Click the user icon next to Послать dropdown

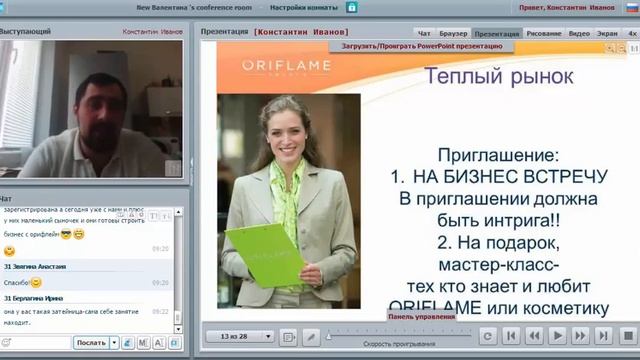[128, 343]
